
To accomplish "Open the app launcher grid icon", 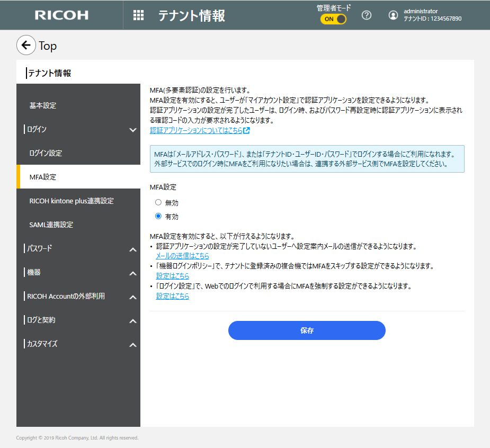I will tap(138, 15).
